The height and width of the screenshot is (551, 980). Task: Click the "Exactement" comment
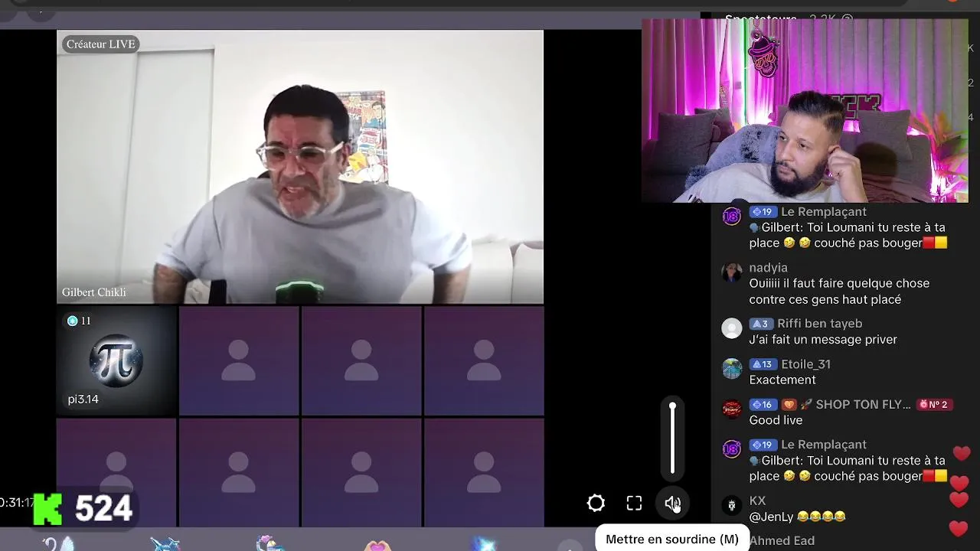pyautogui.click(x=782, y=380)
